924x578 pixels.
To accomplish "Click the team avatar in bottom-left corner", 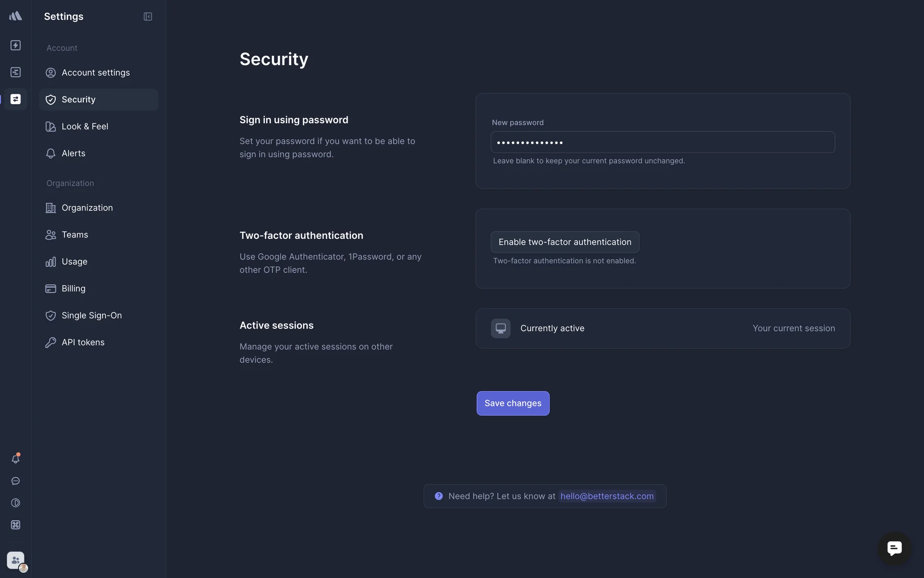I will [16, 561].
